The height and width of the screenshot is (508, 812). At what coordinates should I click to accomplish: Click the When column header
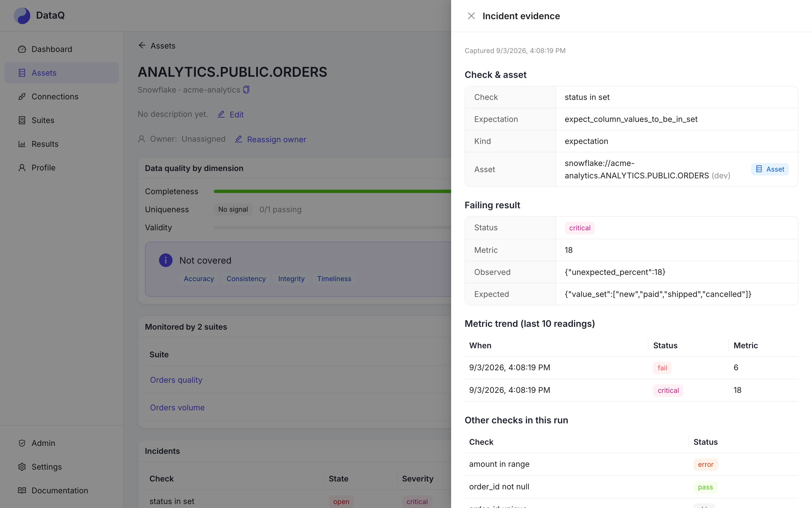[480, 345]
